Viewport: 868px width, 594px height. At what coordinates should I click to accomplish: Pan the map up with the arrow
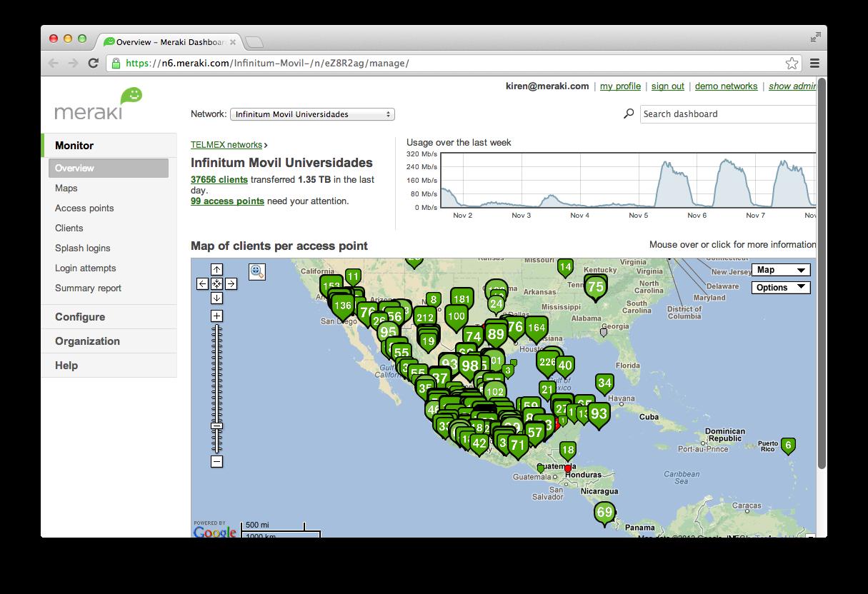tap(216, 270)
